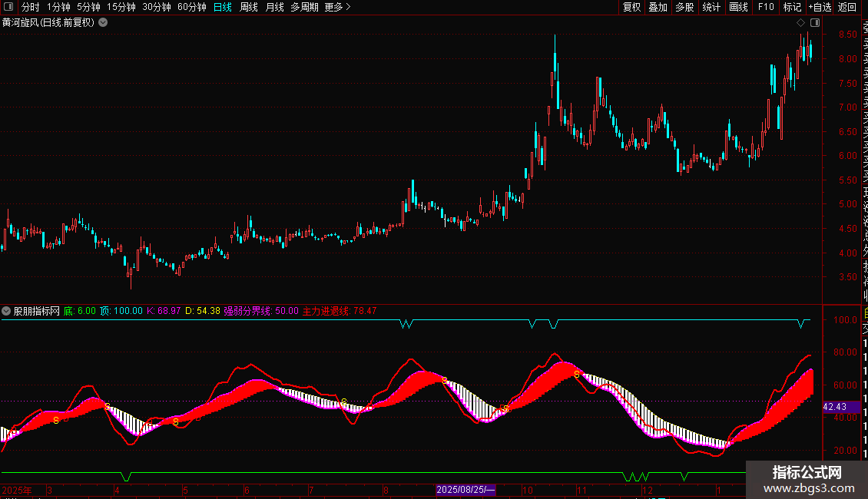
Task: Select the 5分钟 period tab
Action: tap(88, 7)
